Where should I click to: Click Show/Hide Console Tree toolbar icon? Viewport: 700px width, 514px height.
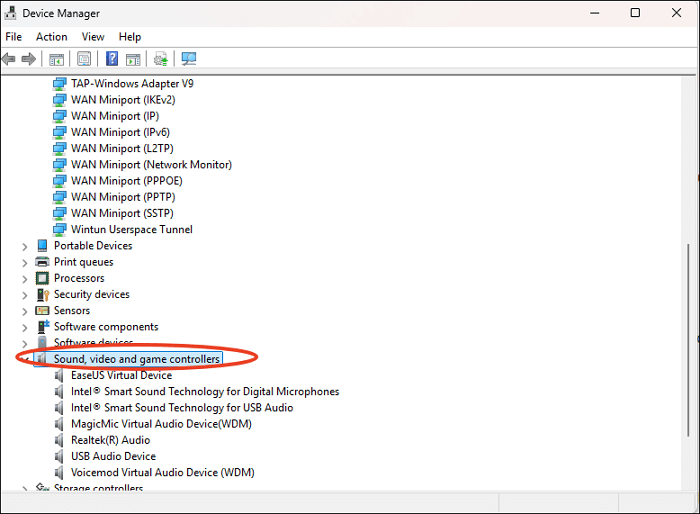click(56, 59)
